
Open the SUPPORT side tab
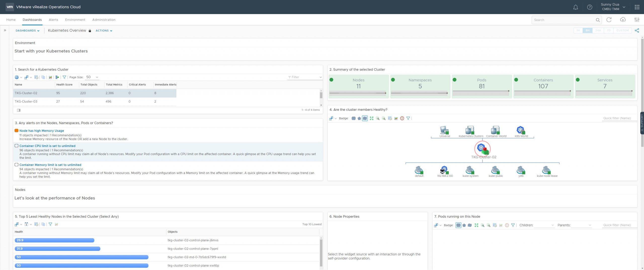[642, 123]
